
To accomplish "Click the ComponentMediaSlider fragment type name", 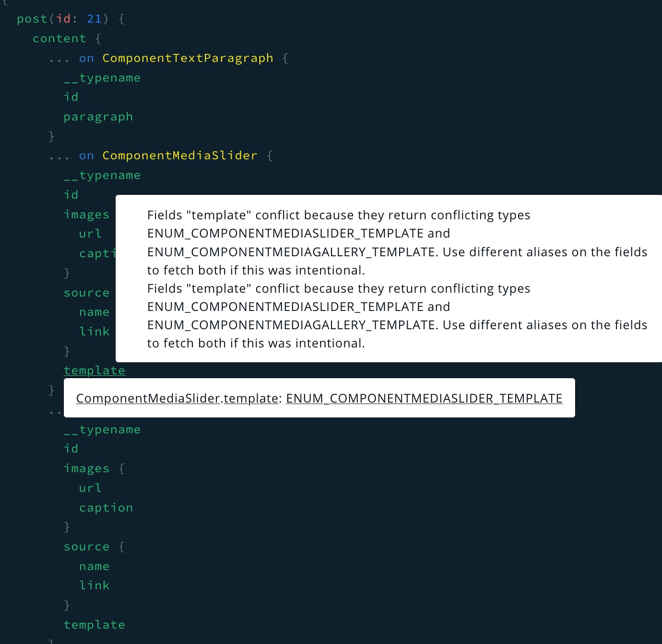I will click(x=179, y=155).
